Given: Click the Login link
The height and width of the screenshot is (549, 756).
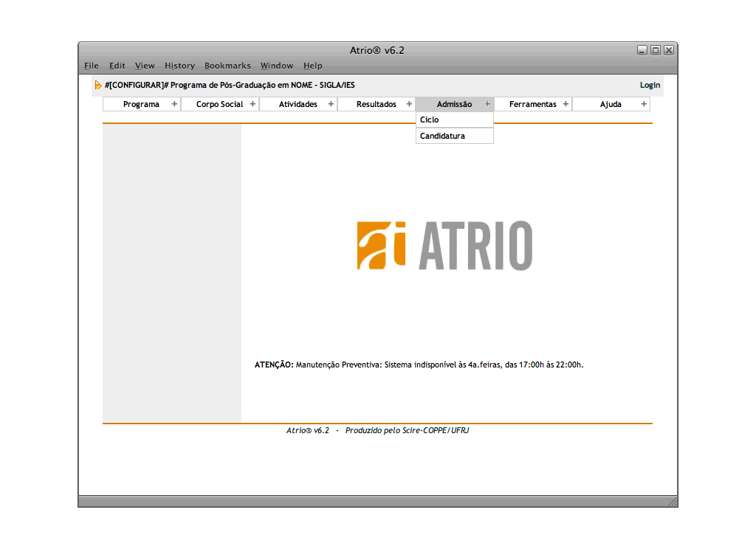Looking at the screenshot, I should pos(650,86).
